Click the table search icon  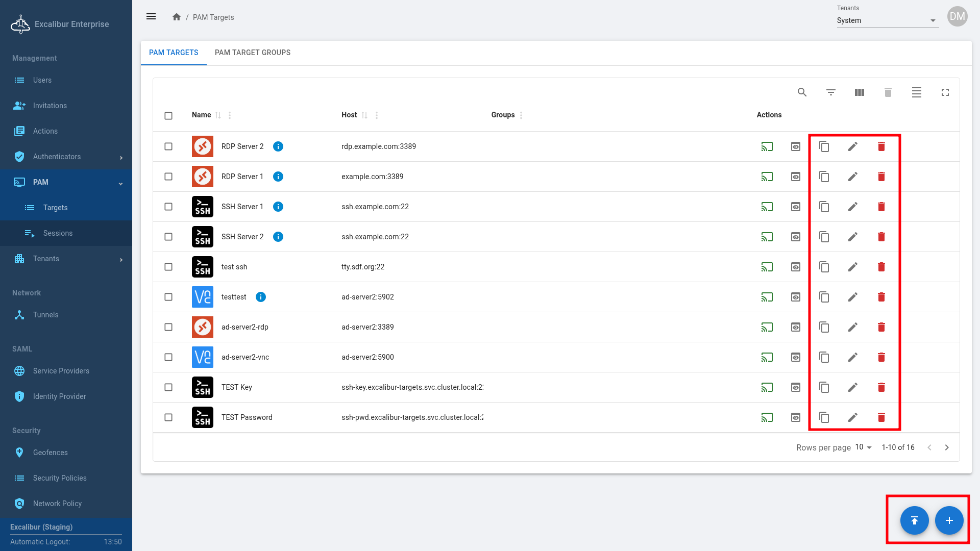click(802, 92)
